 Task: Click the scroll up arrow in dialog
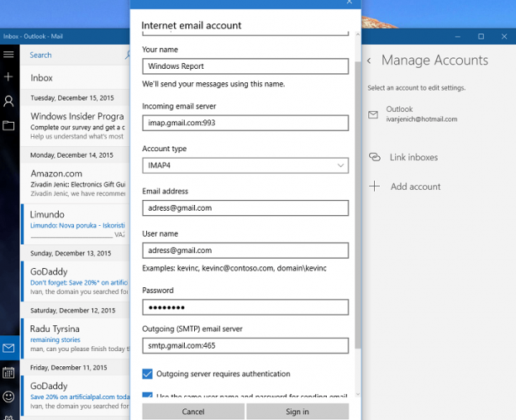pyautogui.click(x=358, y=34)
